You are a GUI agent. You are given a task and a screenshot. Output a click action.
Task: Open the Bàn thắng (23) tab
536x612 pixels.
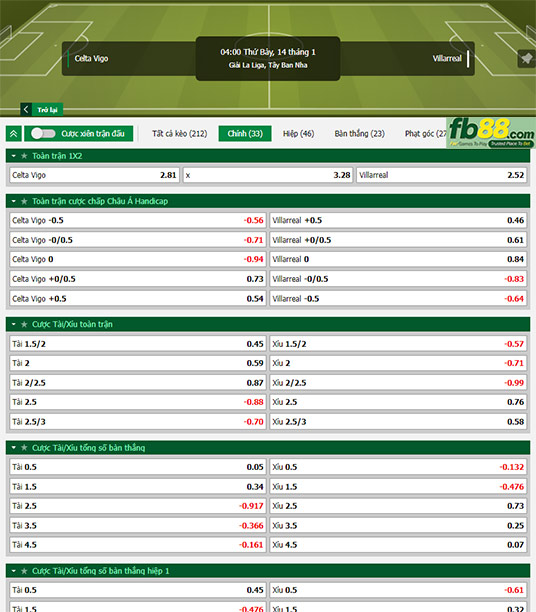pos(360,133)
